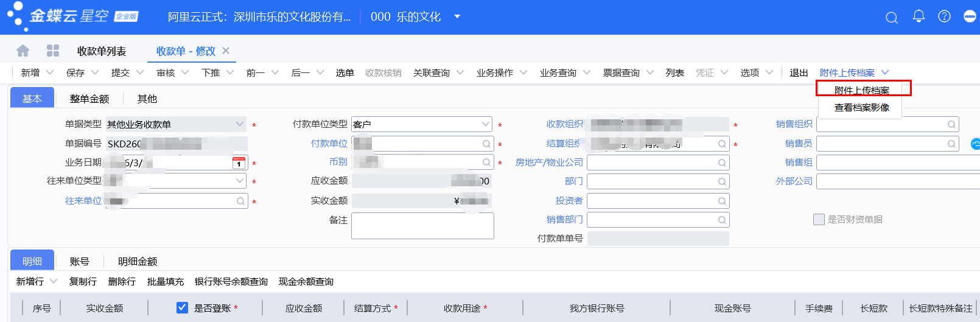Open the 付款单位类型 combo box
The width and height of the screenshot is (980, 322).
pos(485,124)
